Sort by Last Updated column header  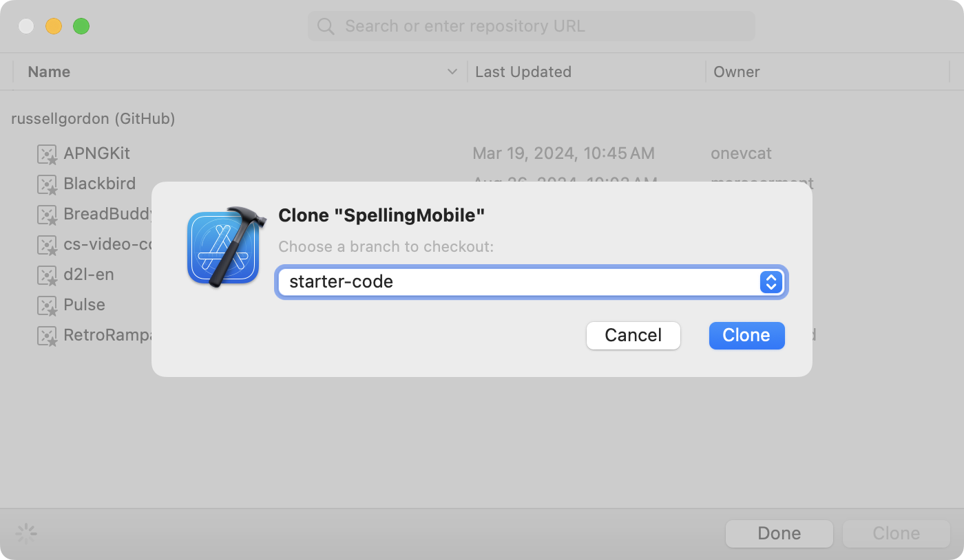[523, 72]
